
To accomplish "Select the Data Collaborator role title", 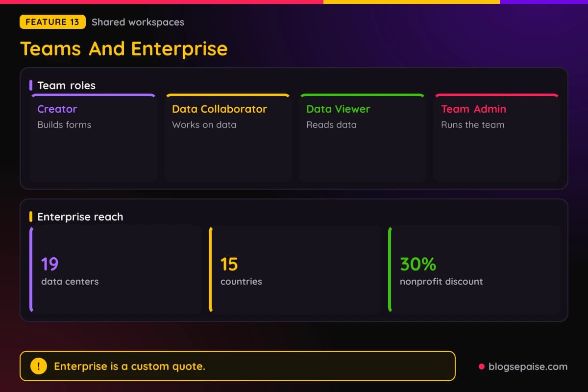I will (220, 109).
